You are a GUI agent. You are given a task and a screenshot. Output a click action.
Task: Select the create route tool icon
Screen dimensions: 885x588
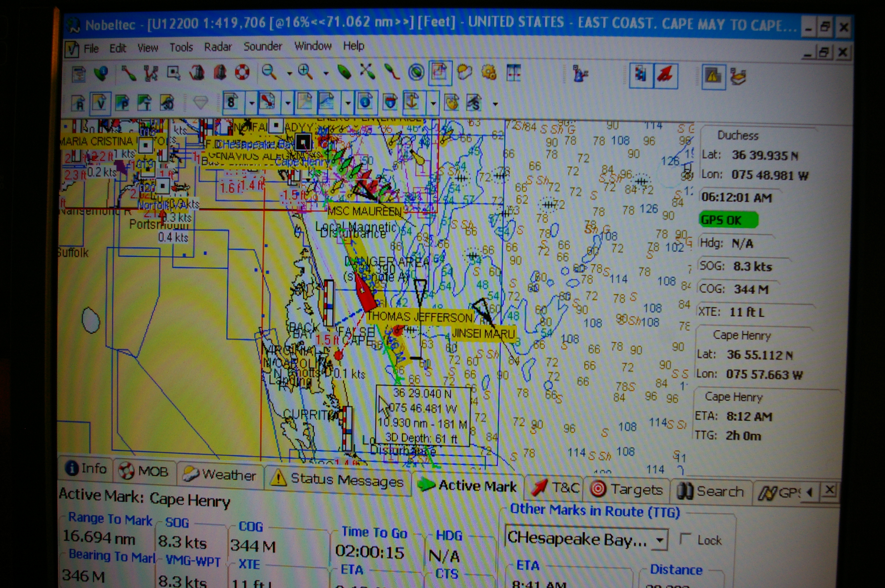pyautogui.click(x=151, y=73)
